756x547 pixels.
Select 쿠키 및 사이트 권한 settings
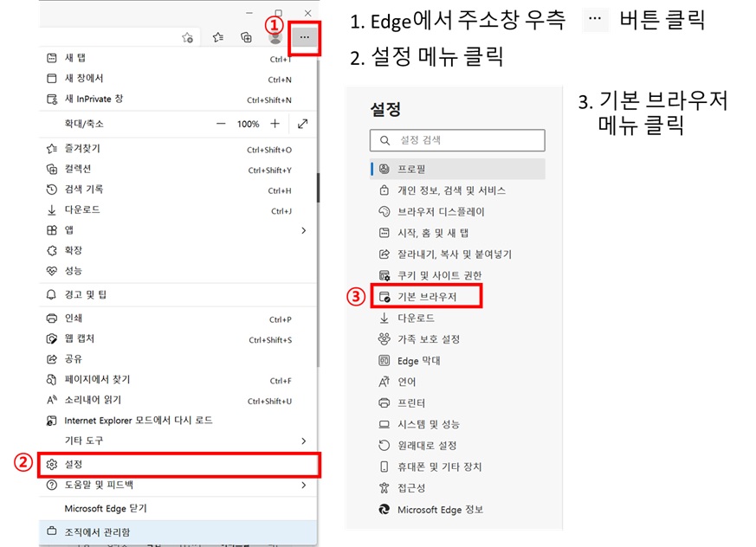[457, 276]
